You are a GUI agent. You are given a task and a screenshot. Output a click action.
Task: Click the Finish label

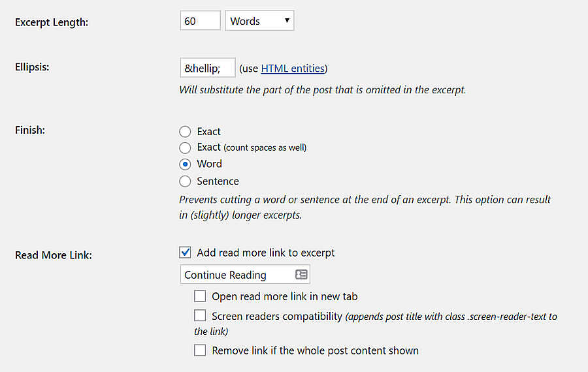click(30, 130)
